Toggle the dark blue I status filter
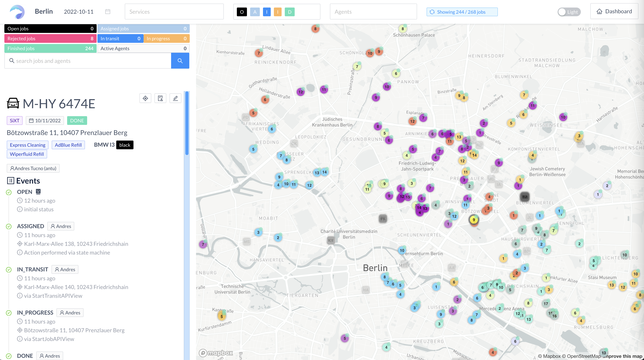This screenshot has width=644, height=360. click(x=267, y=12)
